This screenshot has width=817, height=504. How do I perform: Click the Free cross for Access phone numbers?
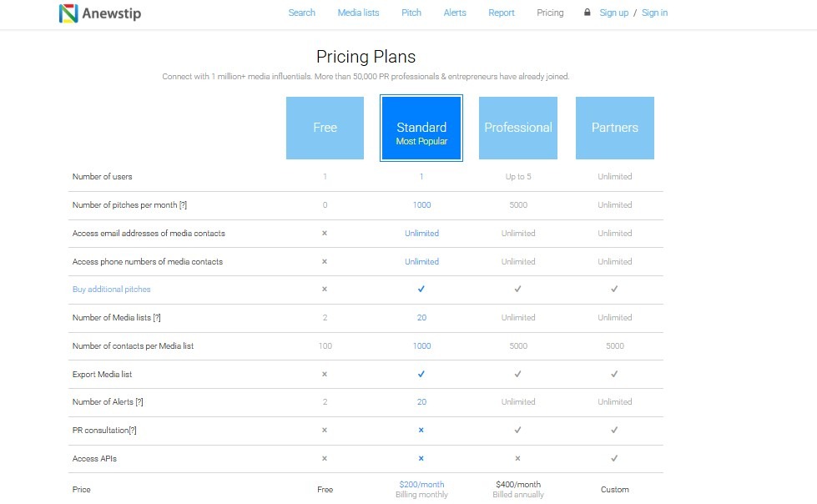click(325, 261)
